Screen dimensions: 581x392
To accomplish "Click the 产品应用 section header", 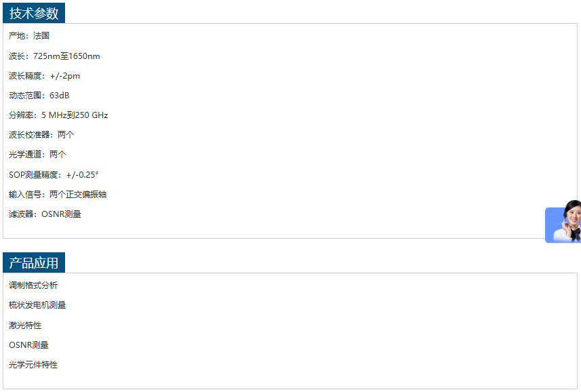I will pyautogui.click(x=34, y=263).
